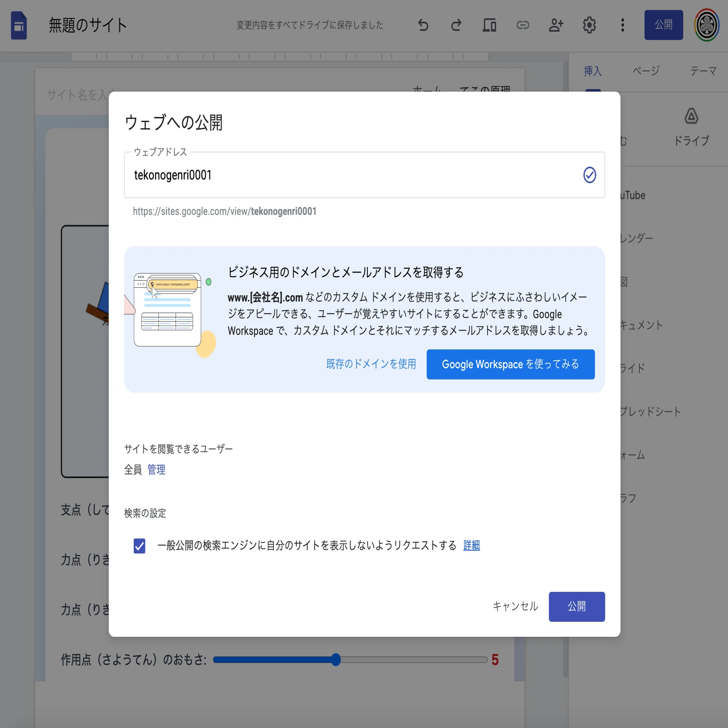Click the 無題のサイト title field
728x728 pixels.
coord(88,25)
